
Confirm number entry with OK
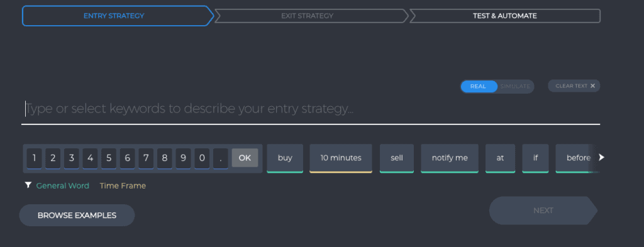tap(245, 158)
